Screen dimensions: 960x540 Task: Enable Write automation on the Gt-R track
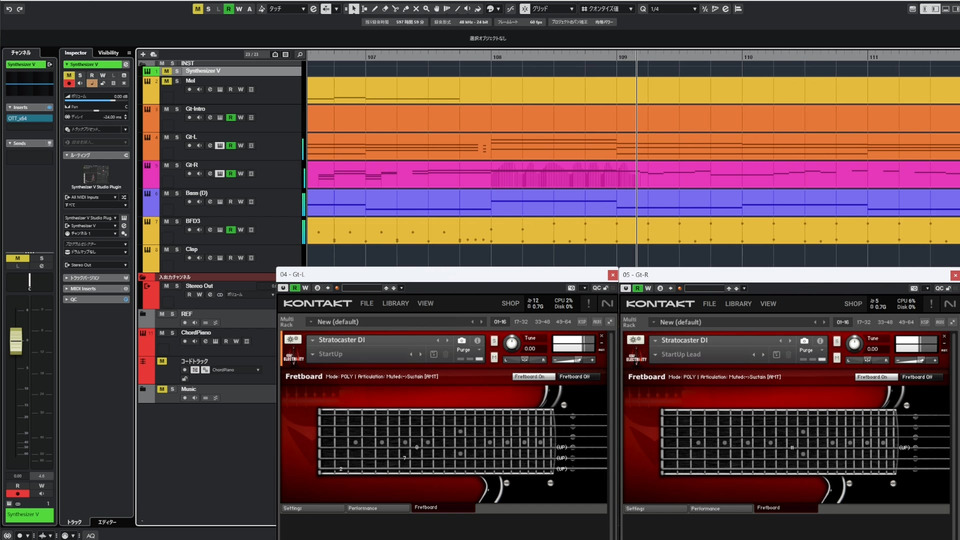(x=241, y=174)
